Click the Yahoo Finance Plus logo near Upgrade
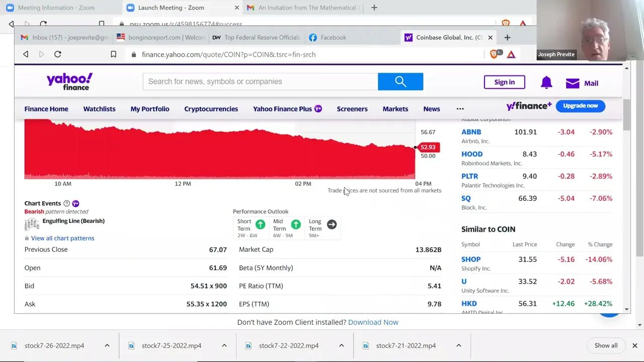The height and width of the screenshot is (362, 644). (x=529, y=106)
